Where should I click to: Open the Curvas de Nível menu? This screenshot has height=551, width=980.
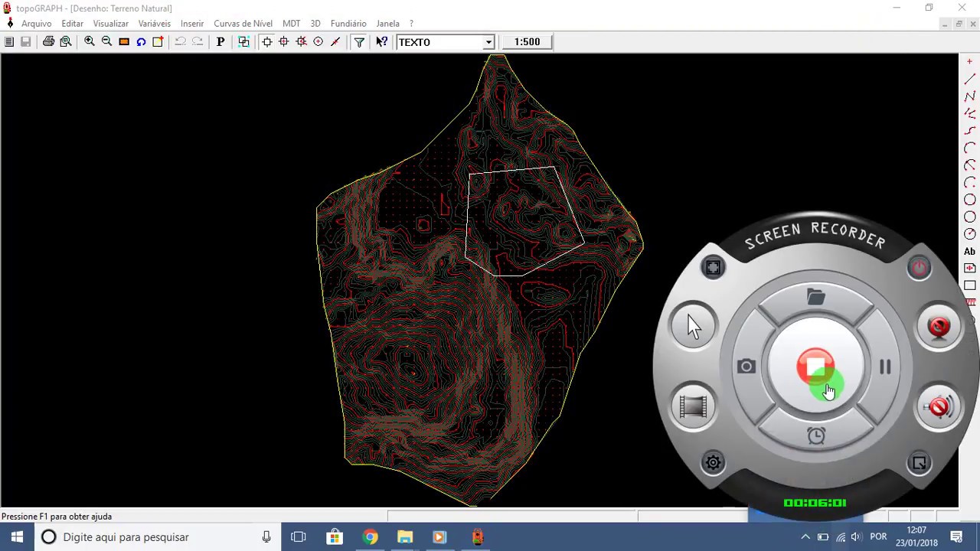tap(243, 24)
